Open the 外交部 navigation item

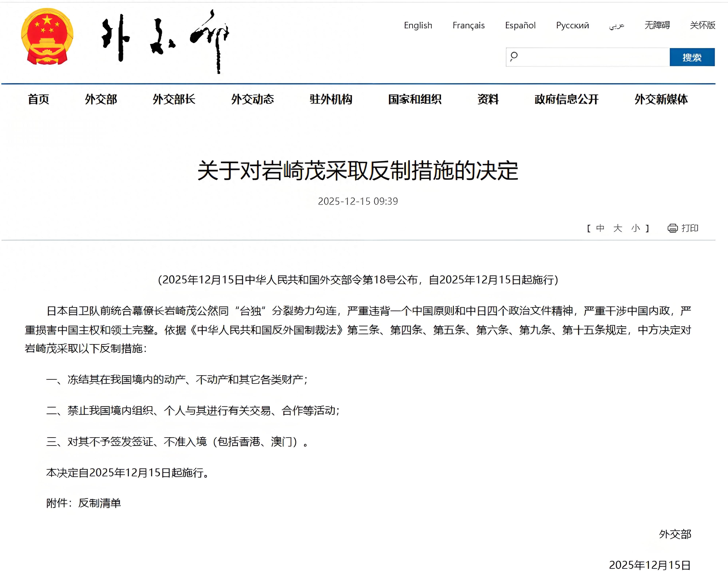[x=101, y=99]
